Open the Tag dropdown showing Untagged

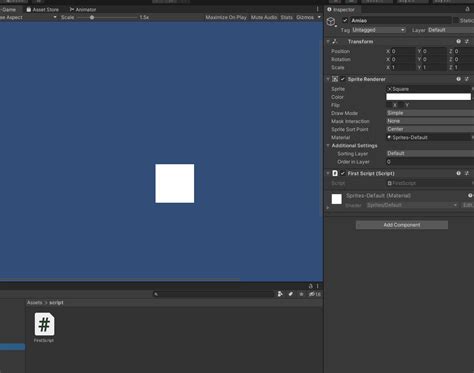(x=378, y=30)
